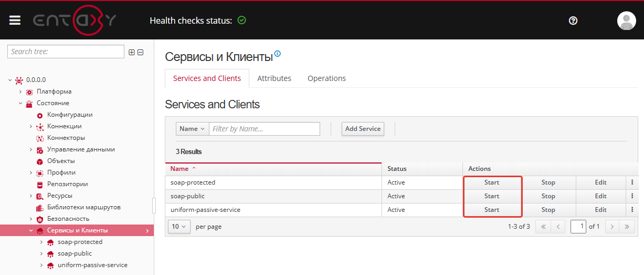This screenshot has width=644, height=275.
Task: Open the 10 per page dropdown
Action: click(x=179, y=227)
